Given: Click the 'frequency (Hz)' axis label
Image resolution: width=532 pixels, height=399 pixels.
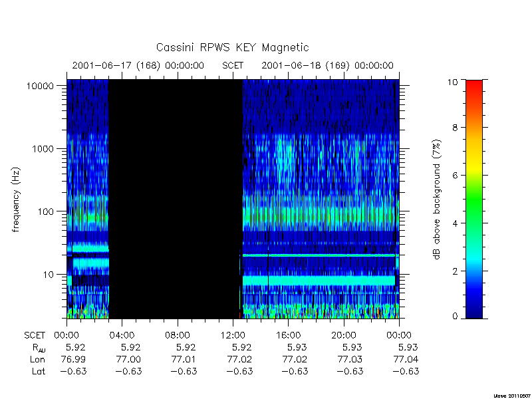Looking at the screenshot, I should coord(16,200).
